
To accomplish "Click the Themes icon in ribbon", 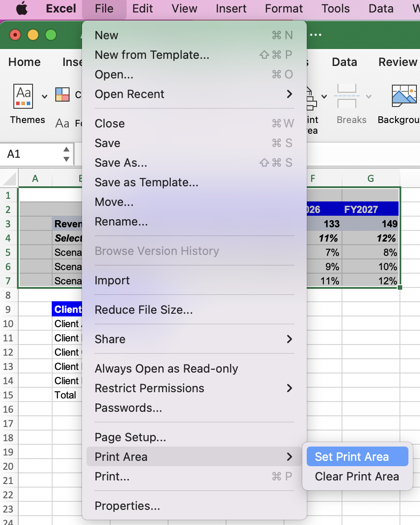I will tap(24, 96).
